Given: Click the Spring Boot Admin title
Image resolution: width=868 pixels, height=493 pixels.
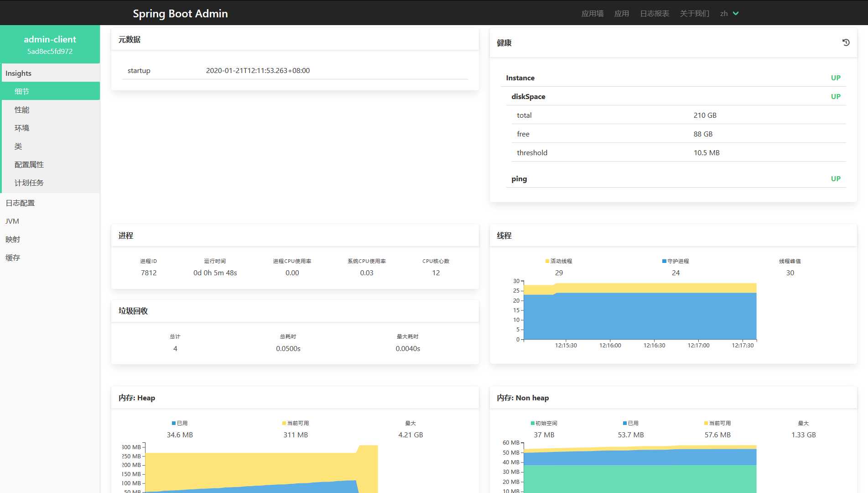Looking at the screenshot, I should coord(180,14).
